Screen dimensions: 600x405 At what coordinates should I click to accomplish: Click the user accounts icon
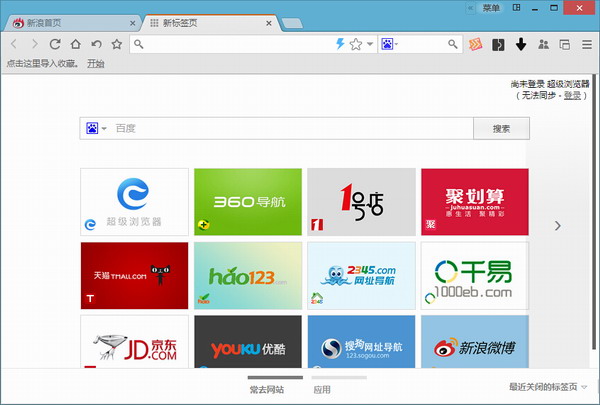point(543,44)
